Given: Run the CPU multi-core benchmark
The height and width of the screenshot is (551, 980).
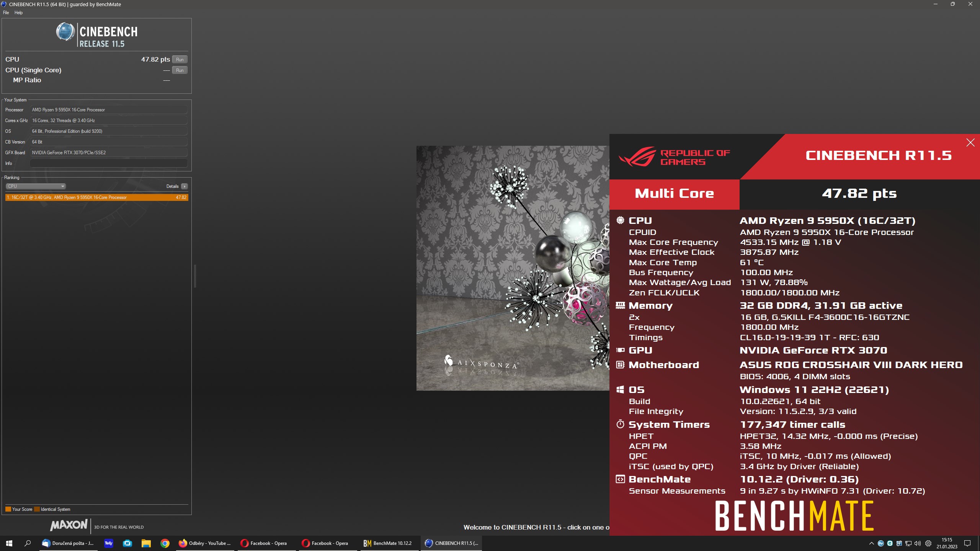Looking at the screenshot, I should pyautogui.click(x=180, y=59).
